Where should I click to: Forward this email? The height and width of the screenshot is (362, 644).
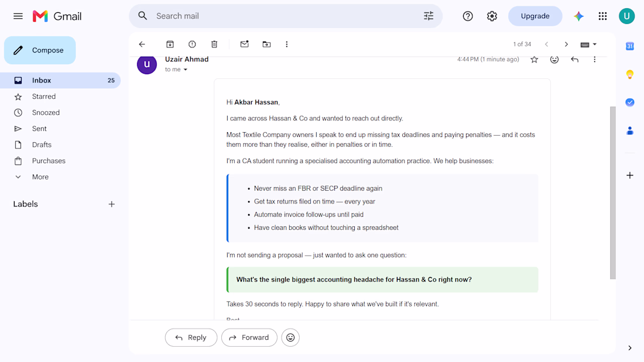tap(249, 337)
